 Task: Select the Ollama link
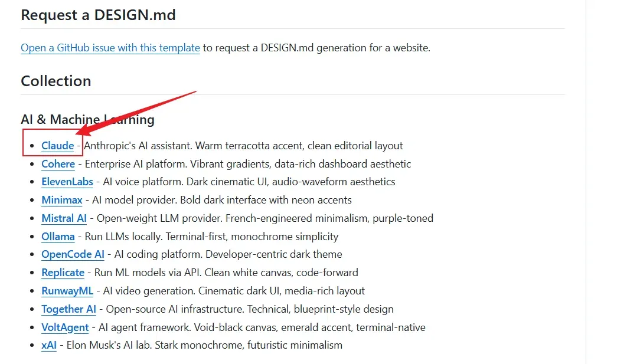click(58, 237)
